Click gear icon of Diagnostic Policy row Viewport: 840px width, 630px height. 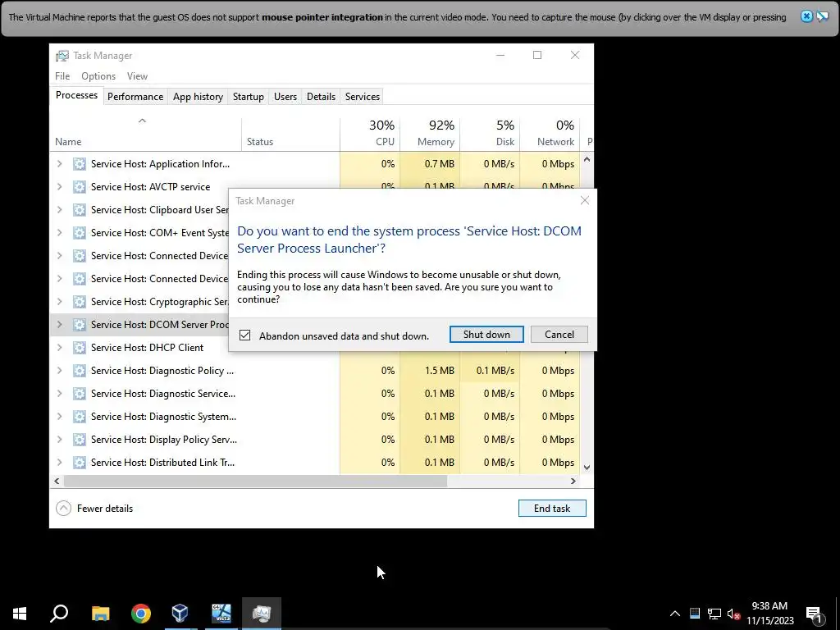point(80,371)
